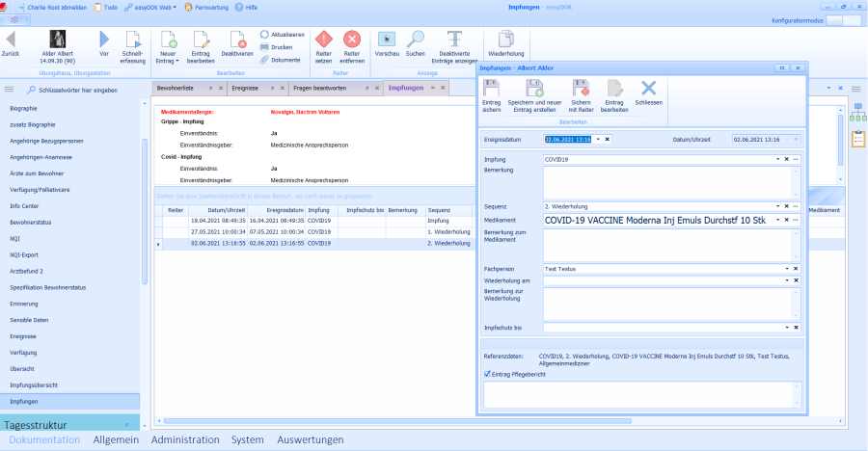Toggle the Konfigurationsmodus switch
This screenshot has height=451, width=868.
[x=843, y=20]
